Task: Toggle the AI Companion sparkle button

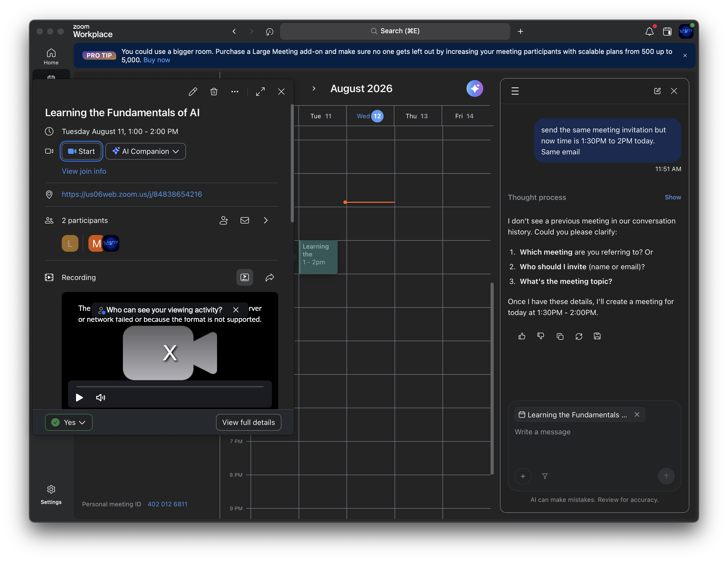Action: click(475, 88)
